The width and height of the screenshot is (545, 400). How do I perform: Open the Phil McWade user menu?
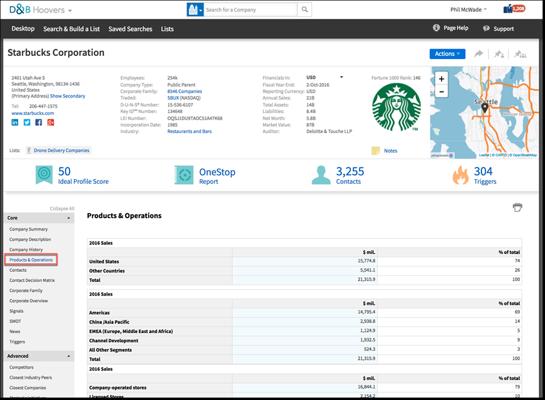click(x=469, y=10)
